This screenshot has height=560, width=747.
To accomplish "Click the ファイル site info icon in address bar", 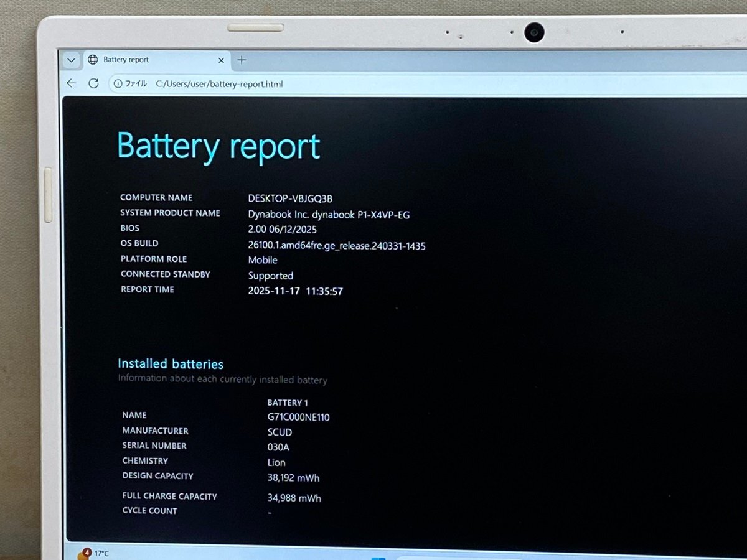I will pos(118,83).
